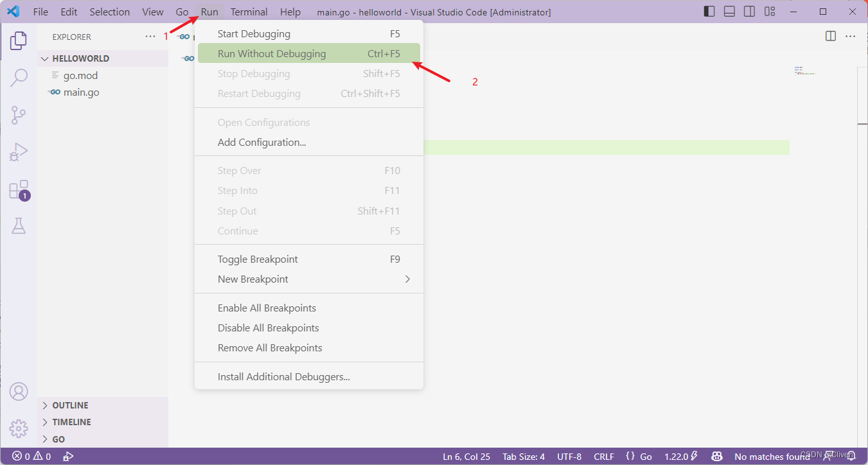Image resolution: width=868 pixels, height=465 pixels.
Task: Close the Run menu from the menu bar
Action: coord(209,12)
